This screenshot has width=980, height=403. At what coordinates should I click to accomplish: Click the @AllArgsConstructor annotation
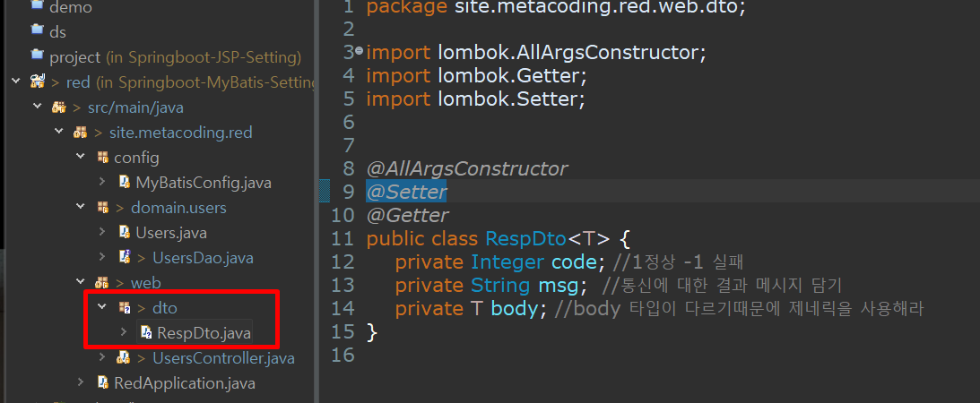[x=467, y=169]
